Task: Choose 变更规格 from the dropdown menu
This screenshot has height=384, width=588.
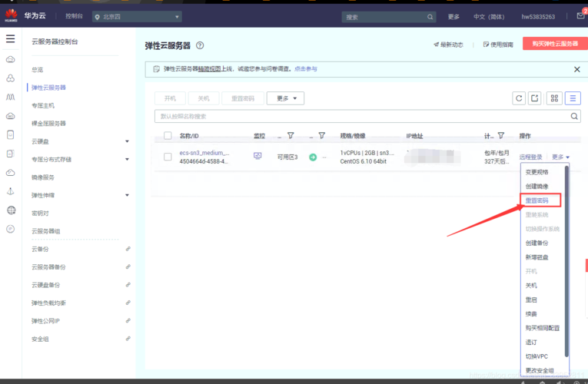Action: (x=537, y=172)
